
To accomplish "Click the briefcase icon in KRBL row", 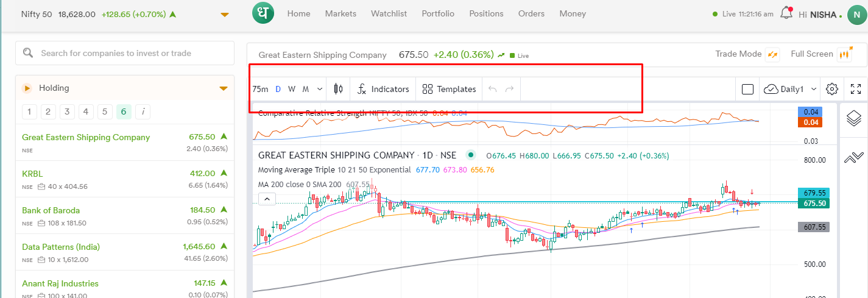I will coord(41,186).
